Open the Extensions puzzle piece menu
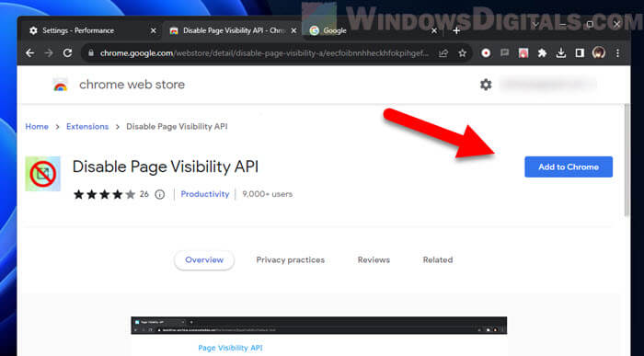 click(x=542, y=53)
